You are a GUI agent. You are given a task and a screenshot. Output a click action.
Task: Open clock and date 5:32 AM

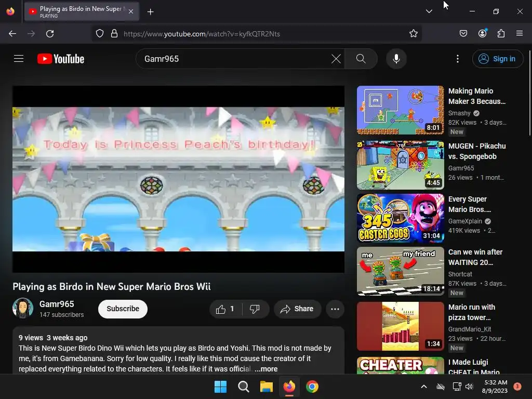[x=495, y=387]
